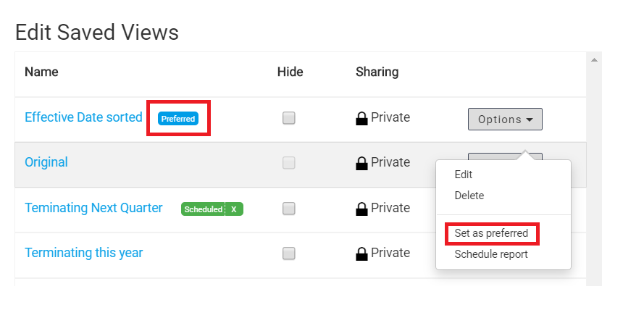This screenshot has width=644, height=310.
Task: Click the lock icon in Original row
Action: [x=361, y=164]
